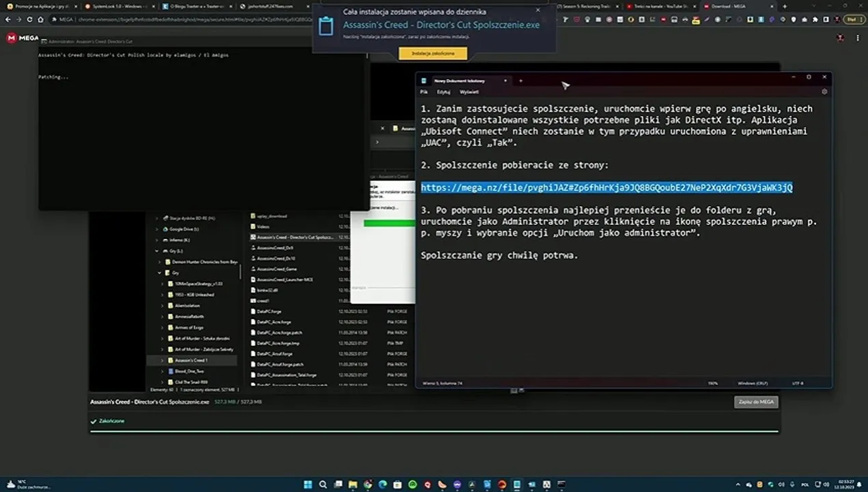Dismiss the download notification popup
The width and height of the screenshot is (868, 492).
pyautogui.click(x=537, y=10)
